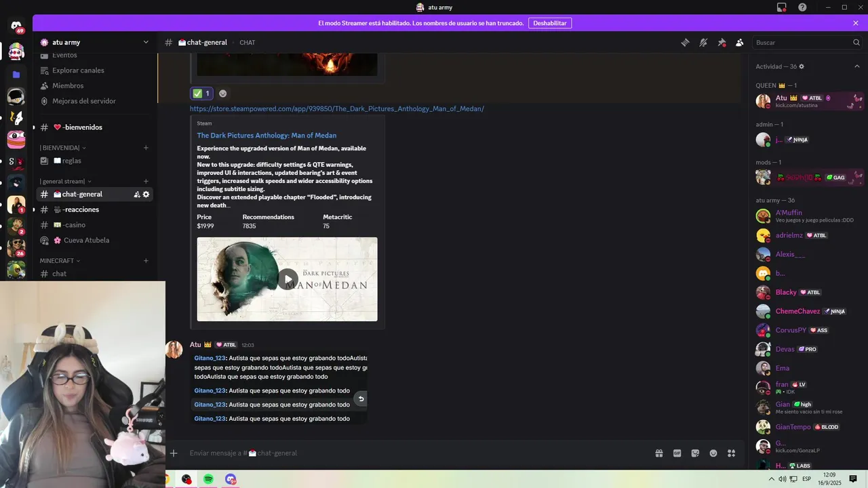Select the server icon with badge 26
The image size is (868, 488).
coord(16,248)
